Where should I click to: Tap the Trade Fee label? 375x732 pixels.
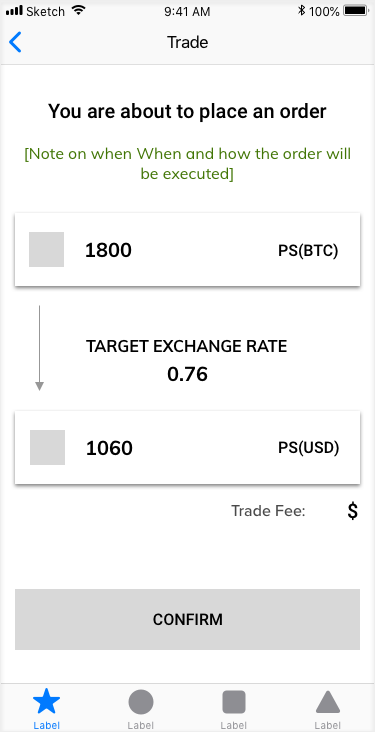[268, 511]
